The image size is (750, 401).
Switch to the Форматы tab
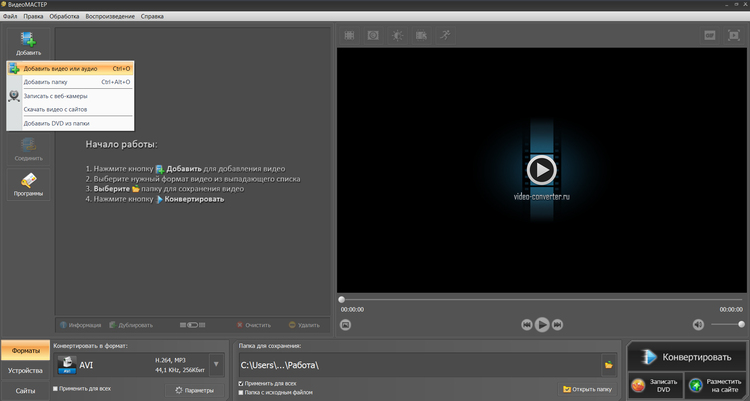click(25, 350)
